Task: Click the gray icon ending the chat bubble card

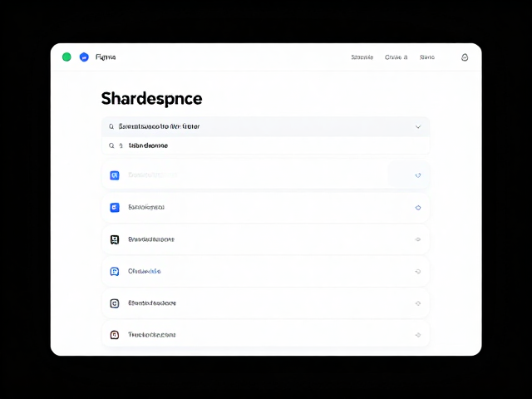Action: click(x=418, y=272)
